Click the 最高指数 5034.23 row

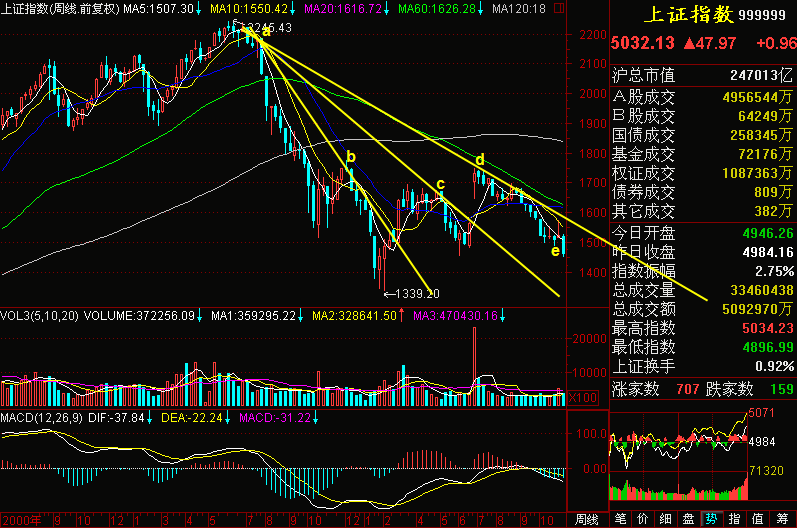point(702,328)
